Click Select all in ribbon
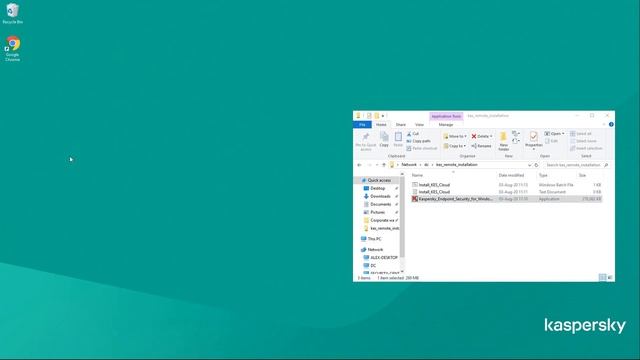 point(580,134)
